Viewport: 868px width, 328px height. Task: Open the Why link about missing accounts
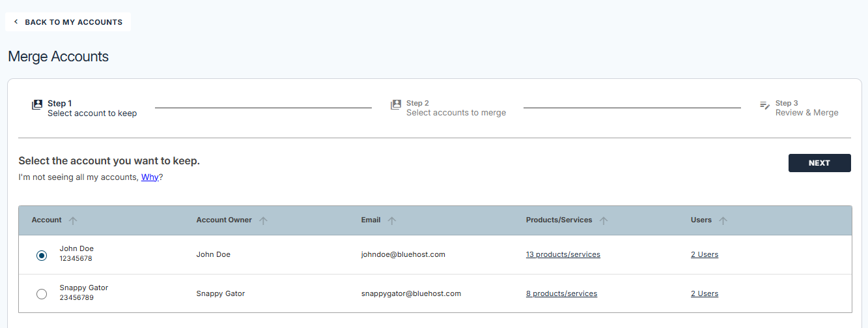tap(150, 177)
